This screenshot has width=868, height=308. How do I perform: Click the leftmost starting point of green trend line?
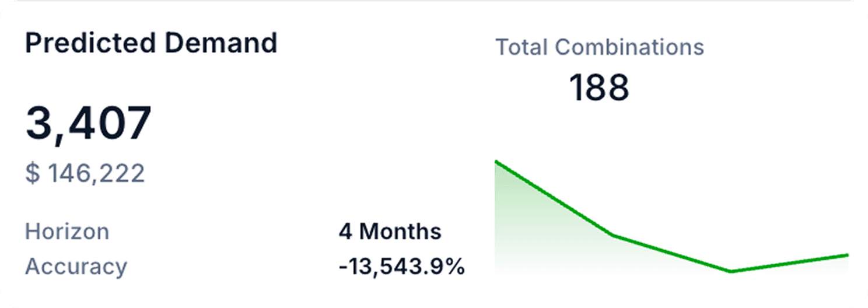tap(496, 162)
